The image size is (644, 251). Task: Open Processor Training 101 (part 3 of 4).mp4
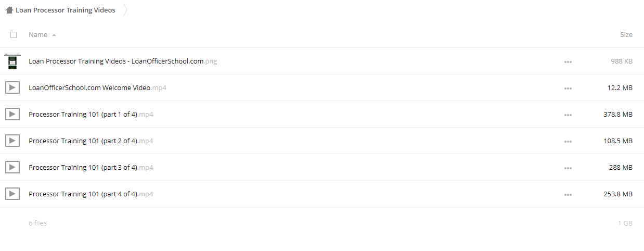click(91, 167)
